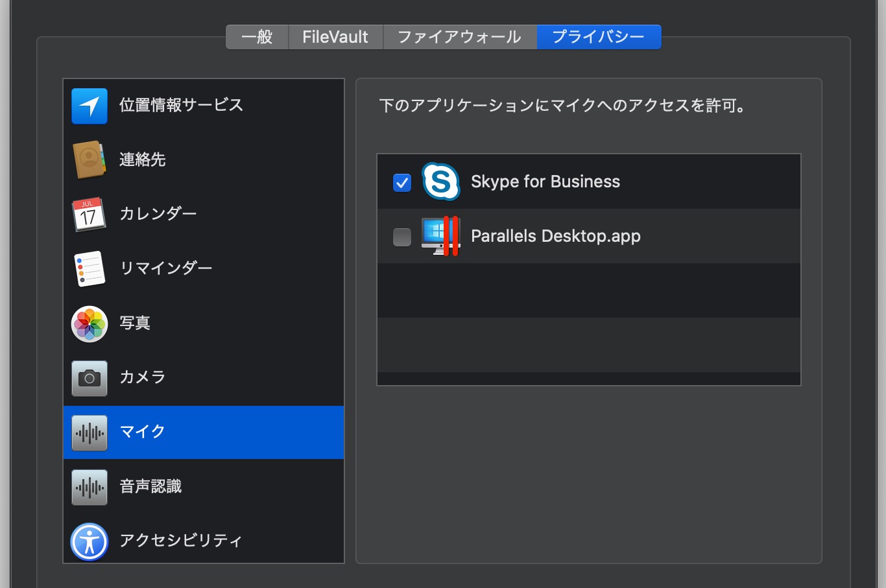Enable microphone access for Parallels Desktop.app
Image resolution: width=886 pixels, height=588 pixels.
pos(402,237)
